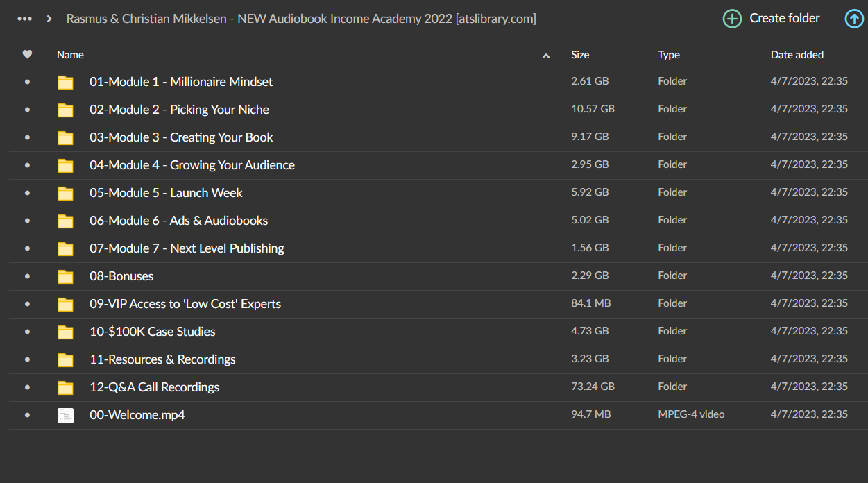This screenshot has width=868, height=483.
Task: Click the breadcrumb chevron arrow
Action: tap(49, 19)
